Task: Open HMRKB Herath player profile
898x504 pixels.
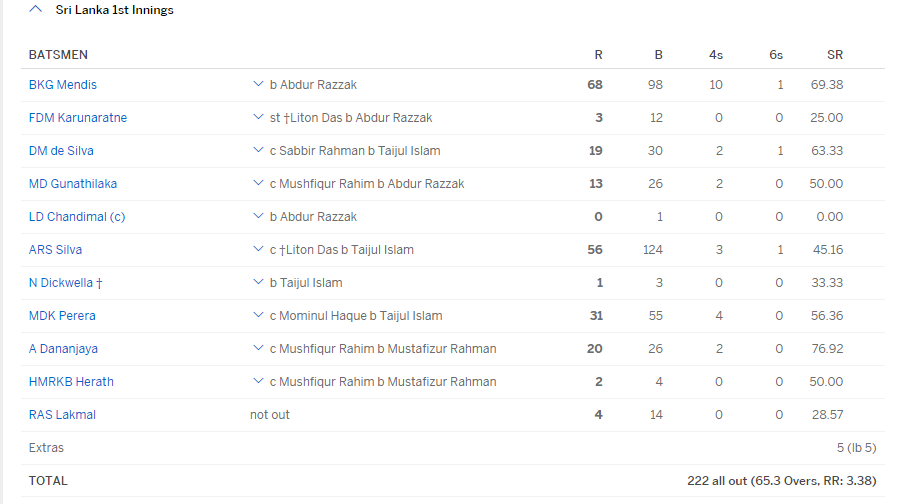Action: [71, 382]
